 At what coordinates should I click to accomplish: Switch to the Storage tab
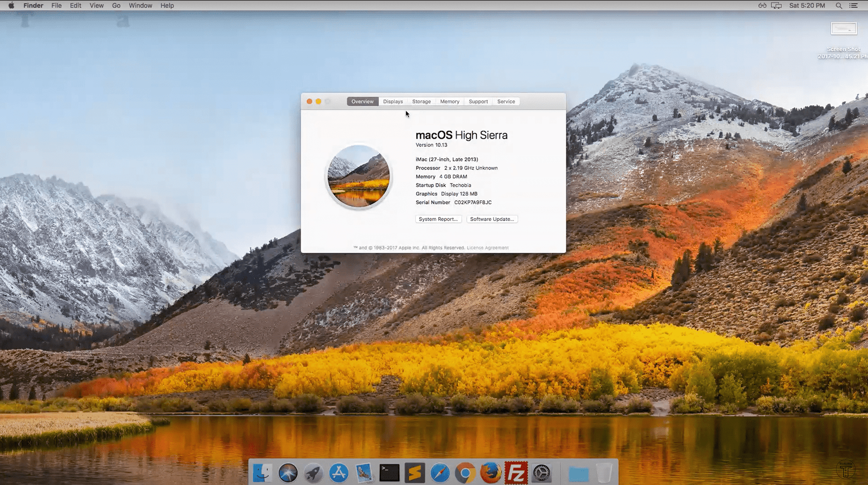pos(421,102)
